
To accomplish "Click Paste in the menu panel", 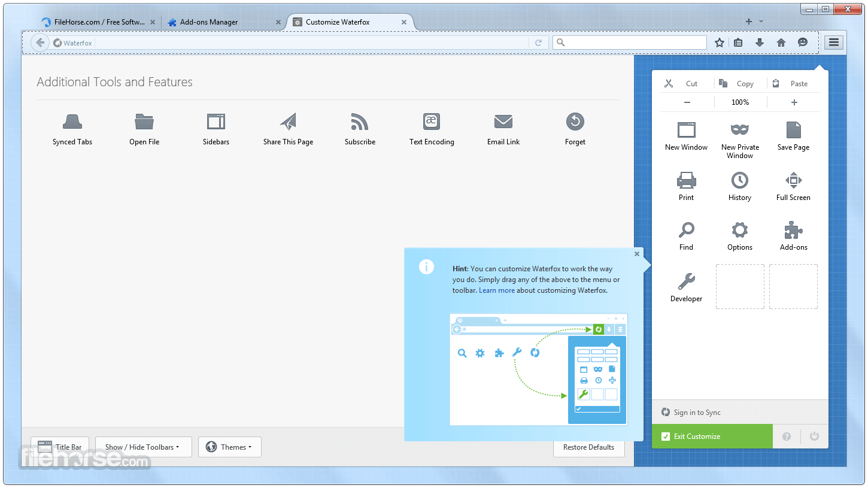I will [794, 84].
